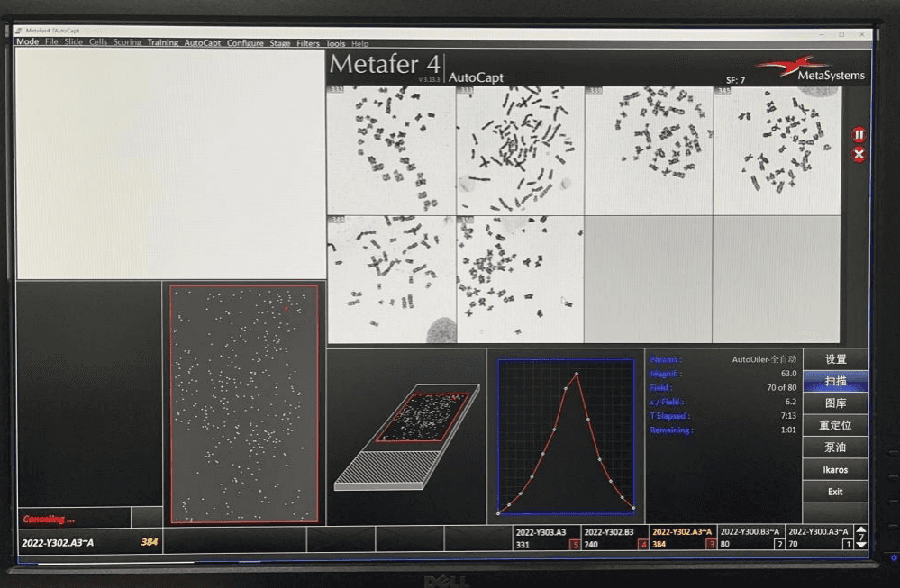The image size is (900, 588).
Task: Open the AutoCapt menu
Action: pos(202,43)
